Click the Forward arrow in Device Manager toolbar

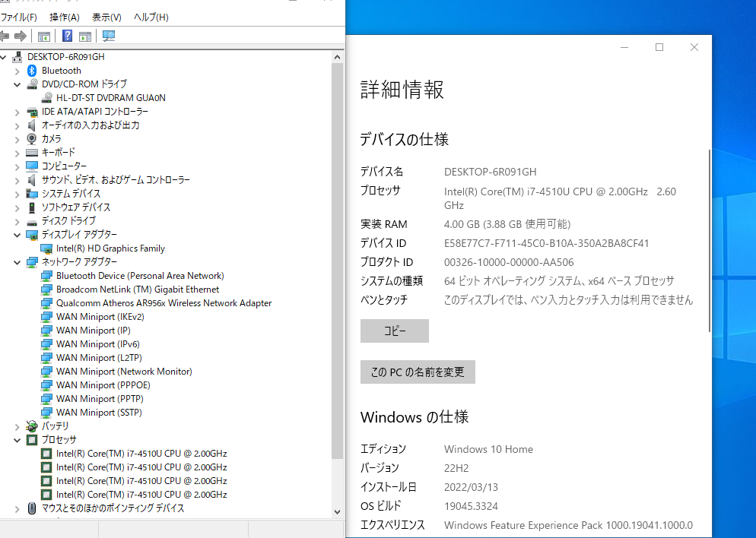pyautogui.click(x=21, y=36)
